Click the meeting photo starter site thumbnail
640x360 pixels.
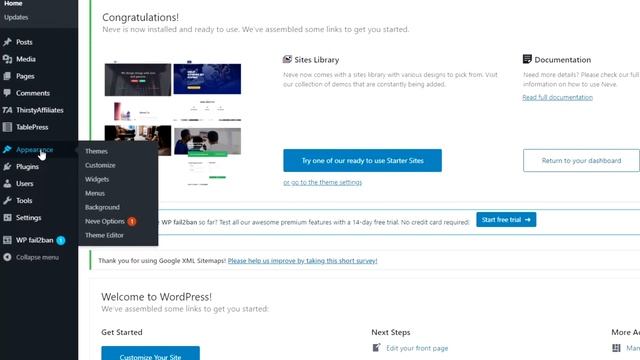(x=207, y=141)
